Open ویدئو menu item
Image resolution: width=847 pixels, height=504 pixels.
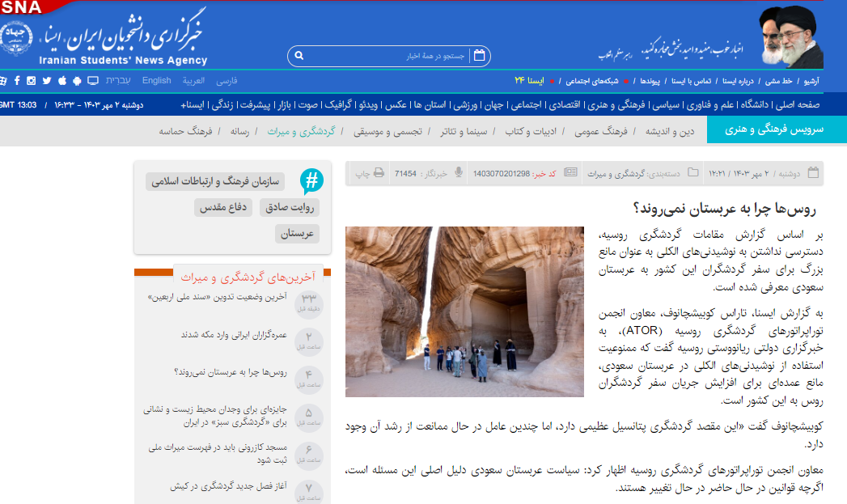[368, 105]
